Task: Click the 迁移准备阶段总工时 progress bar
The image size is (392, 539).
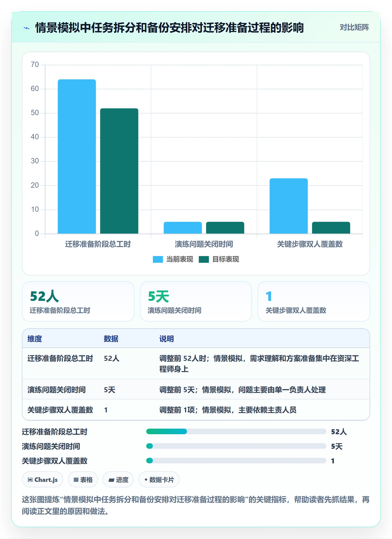Action: [x=236, y=431]
